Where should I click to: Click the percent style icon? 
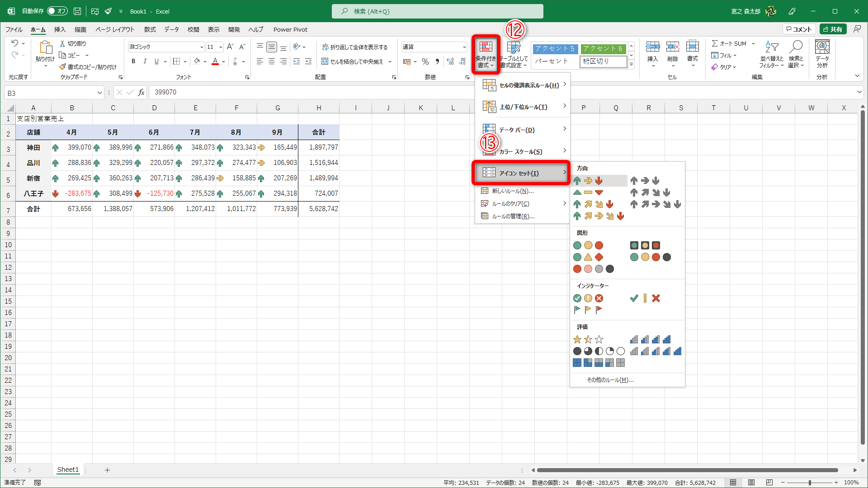[x=425, y=61]
